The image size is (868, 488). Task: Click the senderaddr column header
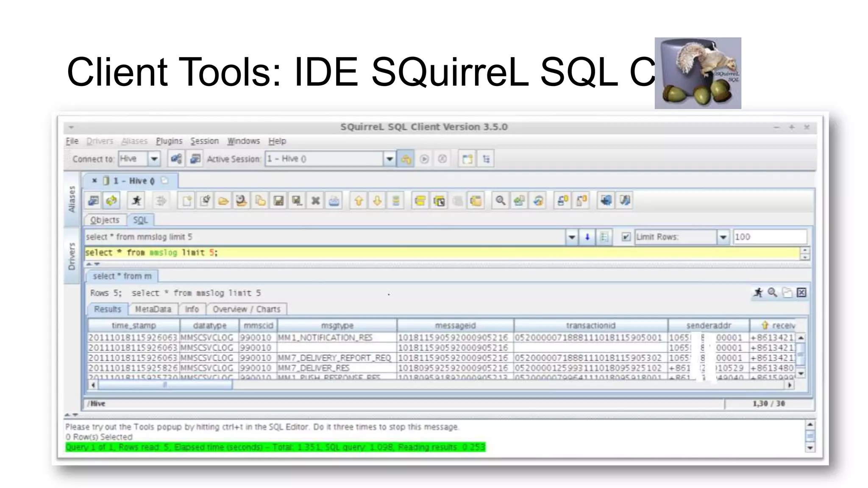709,325
